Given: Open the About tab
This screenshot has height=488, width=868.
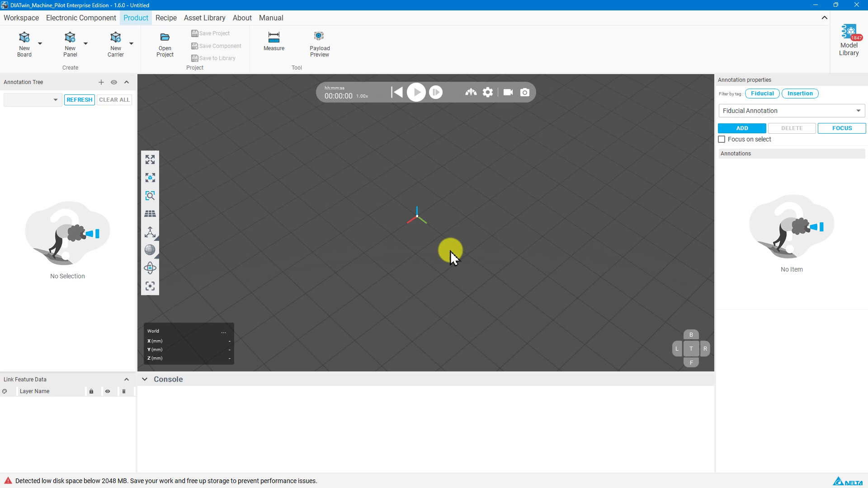Looking at the screenshot, I should [242, 18].
